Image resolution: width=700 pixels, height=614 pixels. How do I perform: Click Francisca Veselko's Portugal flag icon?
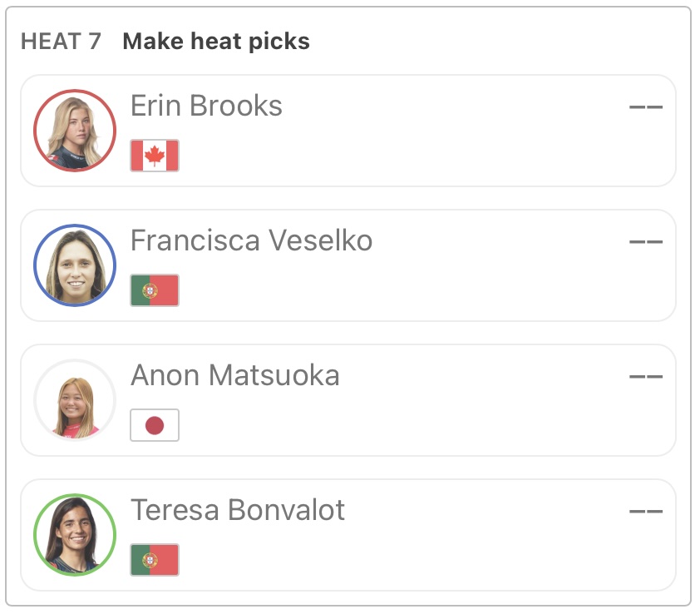click(155, 290)
